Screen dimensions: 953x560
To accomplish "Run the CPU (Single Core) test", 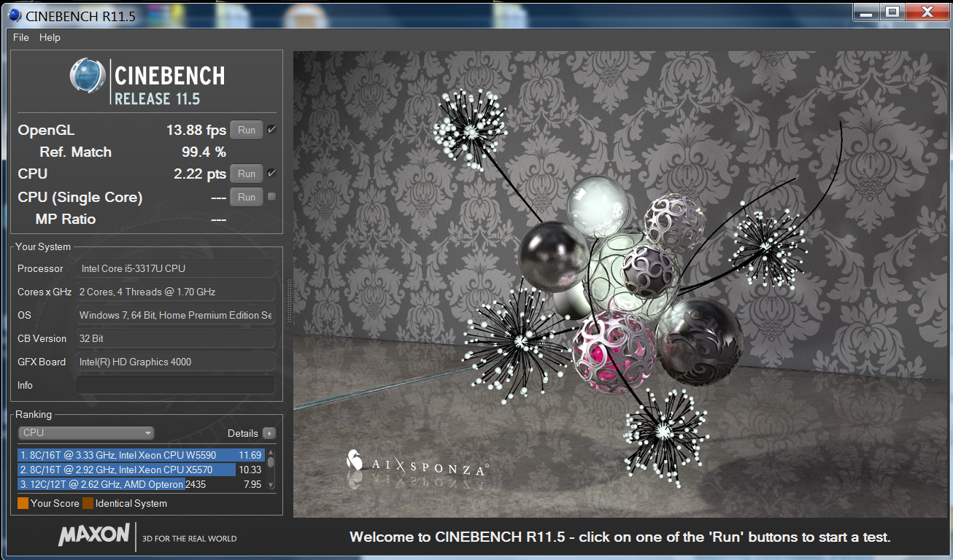I will [247, 197].
